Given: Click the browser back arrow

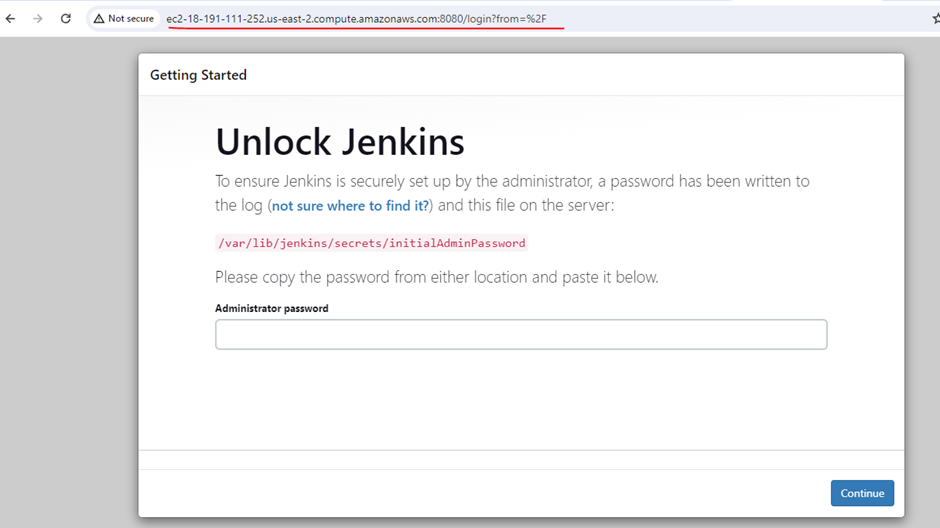Looking at the screenshot, I should click(x=11, y=18).
